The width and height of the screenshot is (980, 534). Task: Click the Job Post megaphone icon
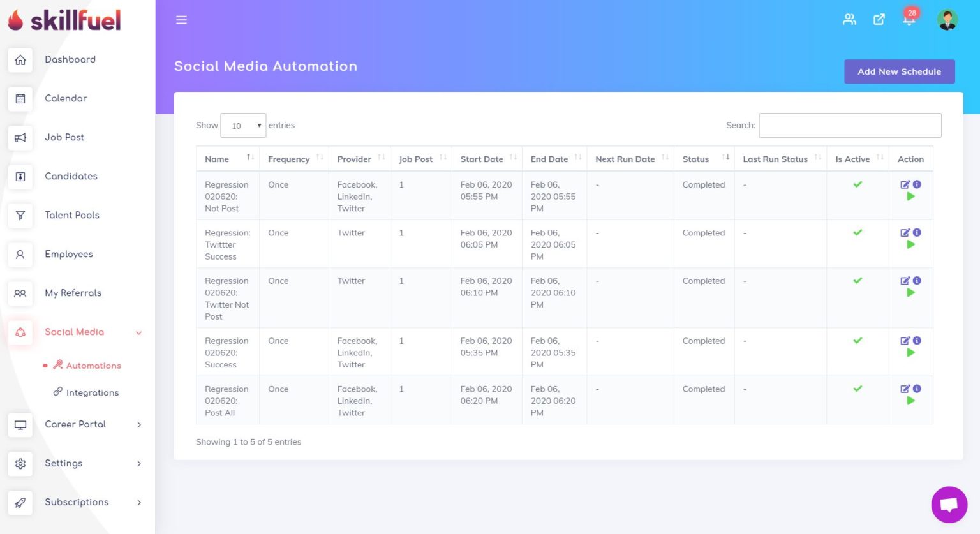coord(20,138)
